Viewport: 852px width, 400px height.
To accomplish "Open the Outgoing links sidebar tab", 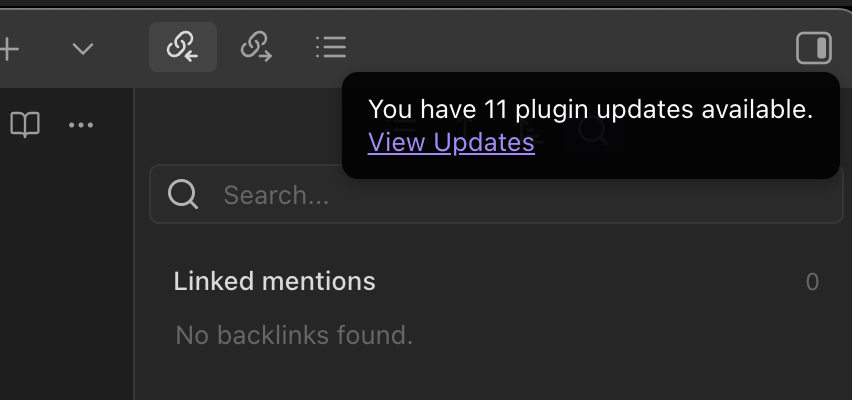I will [x=256, y=47].
